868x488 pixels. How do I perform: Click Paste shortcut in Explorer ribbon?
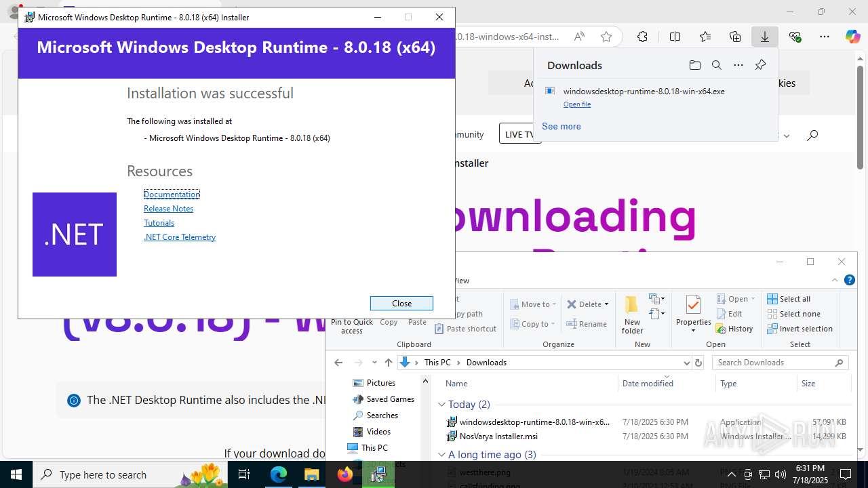465,329
